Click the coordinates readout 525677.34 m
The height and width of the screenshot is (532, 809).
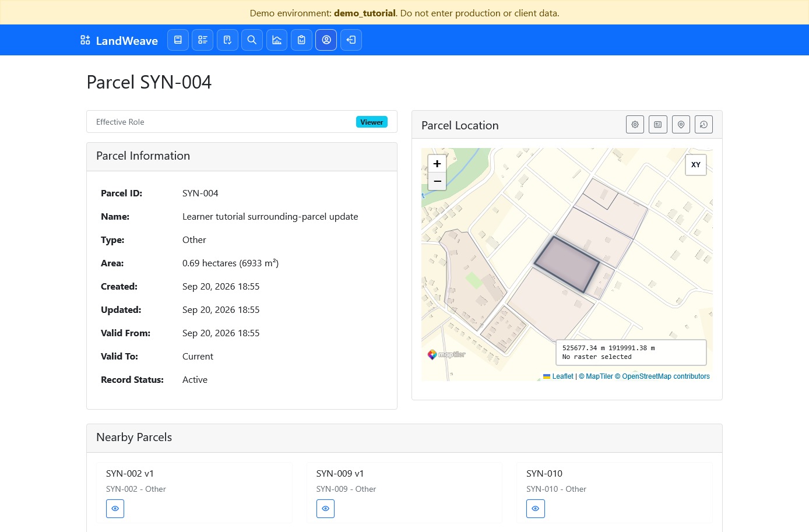click(608, 348)
